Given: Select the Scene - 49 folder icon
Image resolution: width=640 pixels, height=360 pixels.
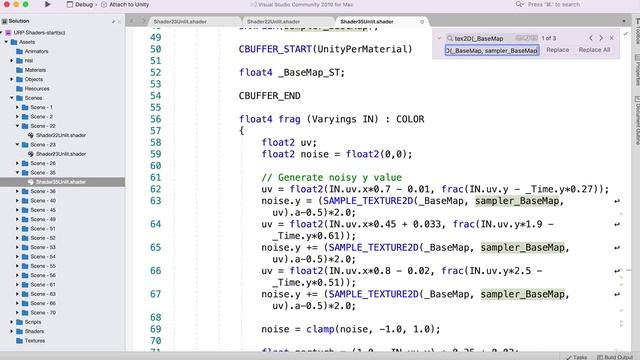Looking at the screenshot, I should click(x=25, y=220).
